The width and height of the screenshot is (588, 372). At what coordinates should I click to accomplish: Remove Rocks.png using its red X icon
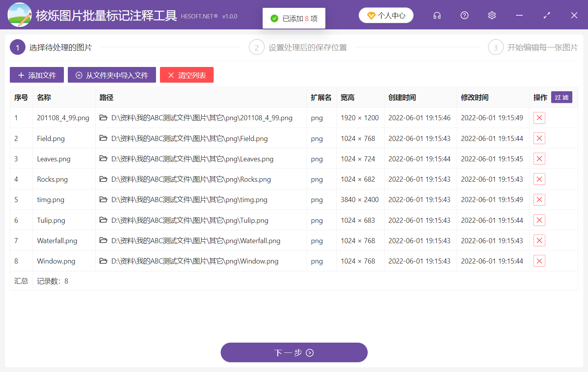click(x=539, y=179)
